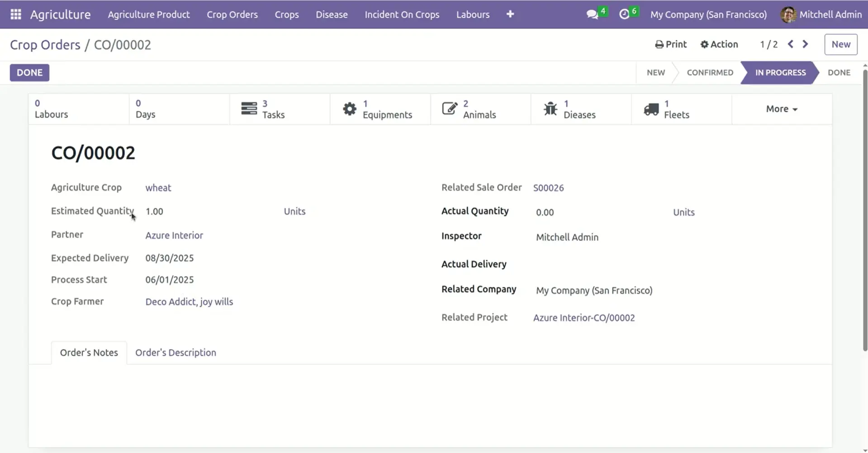868x453 pixels.
Task: Open the apps grid menu
Action: [x=15, y=14]
